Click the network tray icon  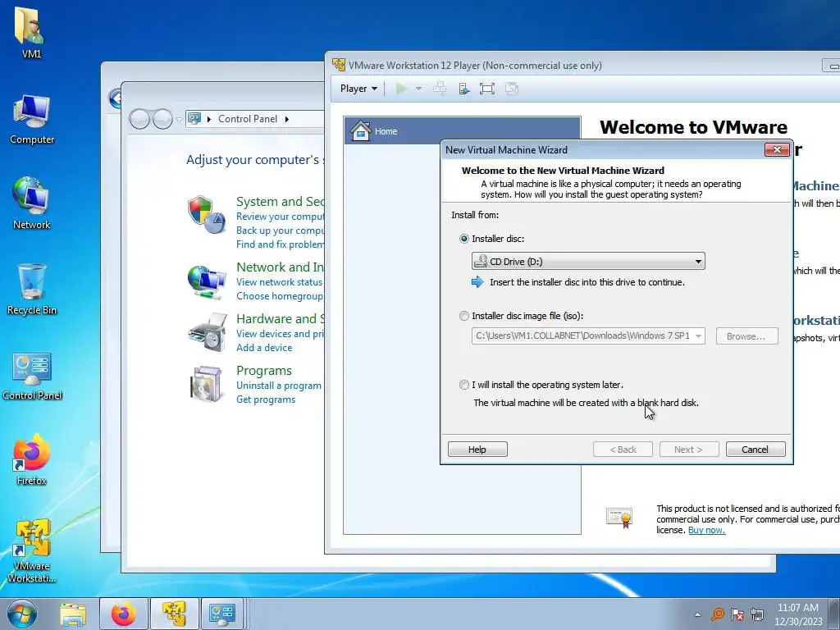point(757,614)
